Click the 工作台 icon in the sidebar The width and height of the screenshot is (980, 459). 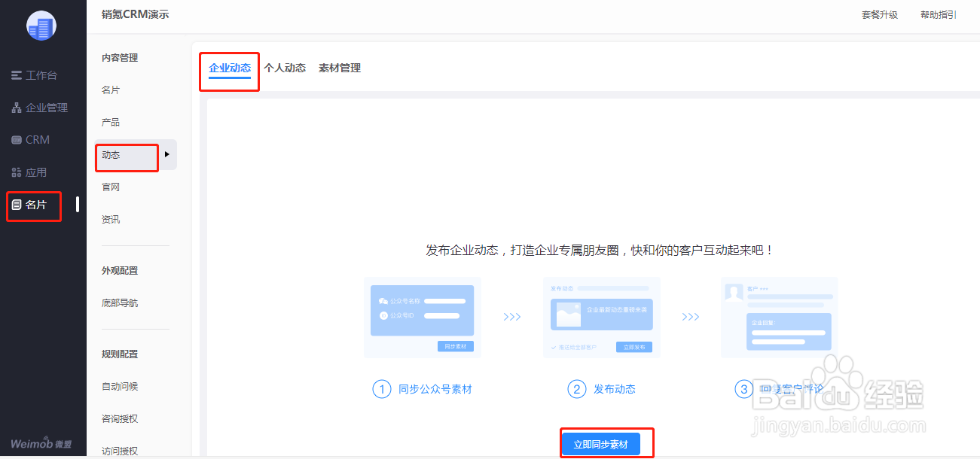16,75
